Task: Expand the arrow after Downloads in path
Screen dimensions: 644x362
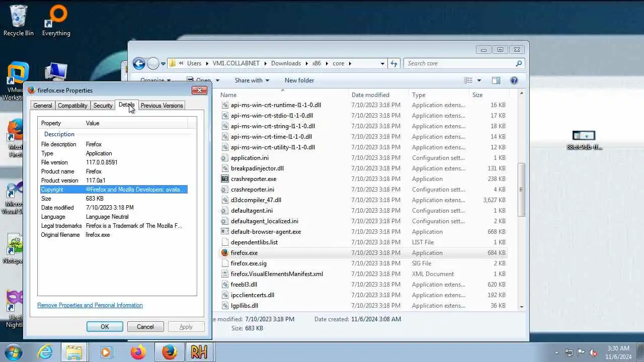Action: tap(306, 63)
